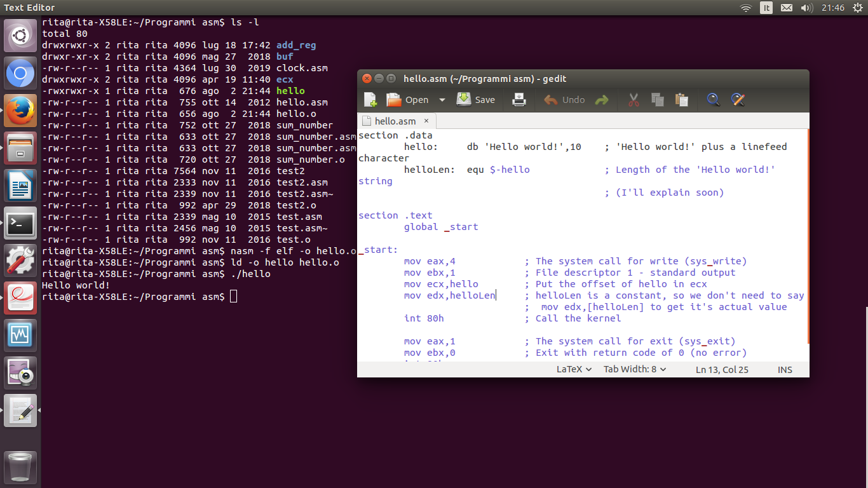Redo the last change

[x=601, y=99]
